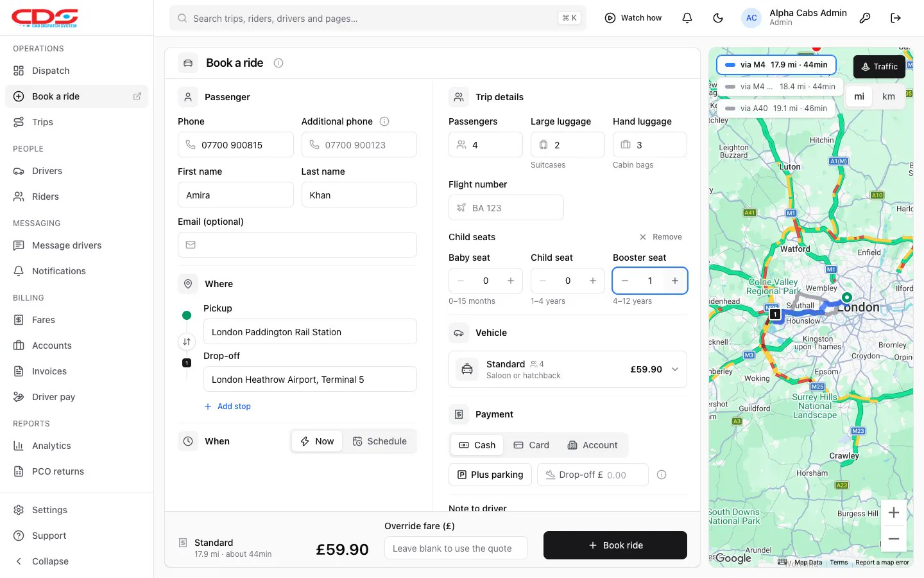Click Add stop link
This screenshot has height=578, width=924.
click(x=228, y=407)
